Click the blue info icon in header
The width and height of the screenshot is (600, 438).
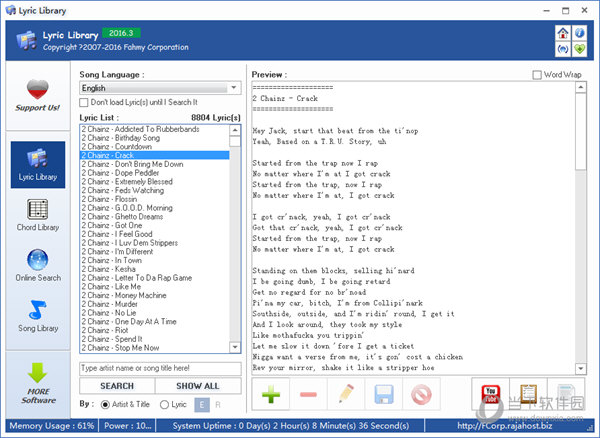580,33
